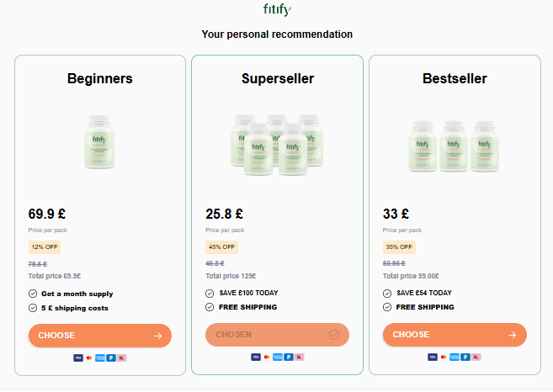
Task: Click the American Express icon under the Superseller plan
Action: [x=277, y=358]
